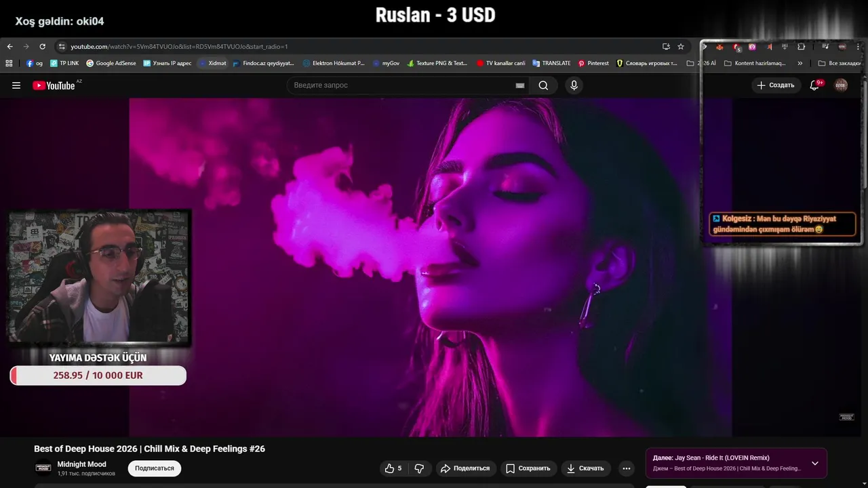Start voice search with the microphone icon
The height and width of the screenshot is (488, 868).
click(x=574, y=85)
